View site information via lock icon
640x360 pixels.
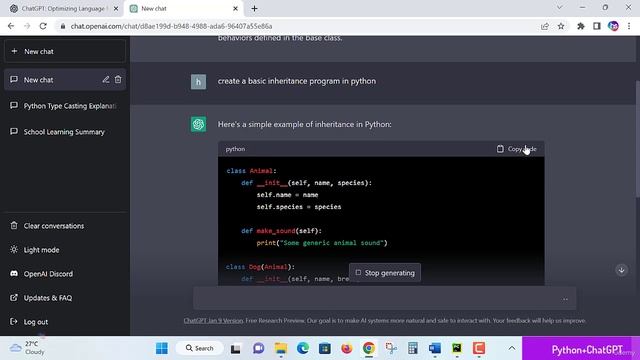click(63, 26)
